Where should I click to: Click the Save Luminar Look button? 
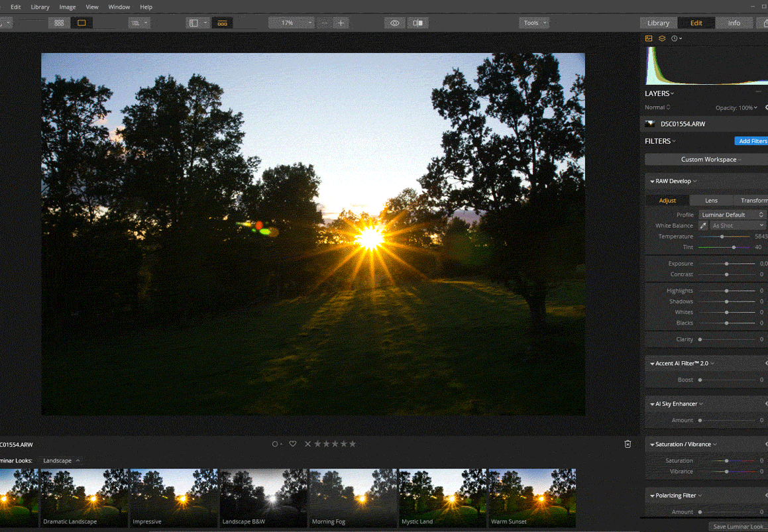(738, 527)
